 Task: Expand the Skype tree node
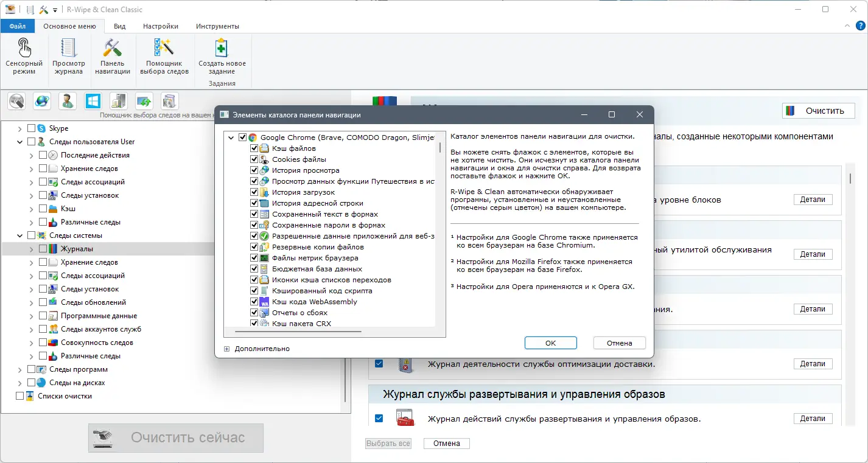pos(19,128)
